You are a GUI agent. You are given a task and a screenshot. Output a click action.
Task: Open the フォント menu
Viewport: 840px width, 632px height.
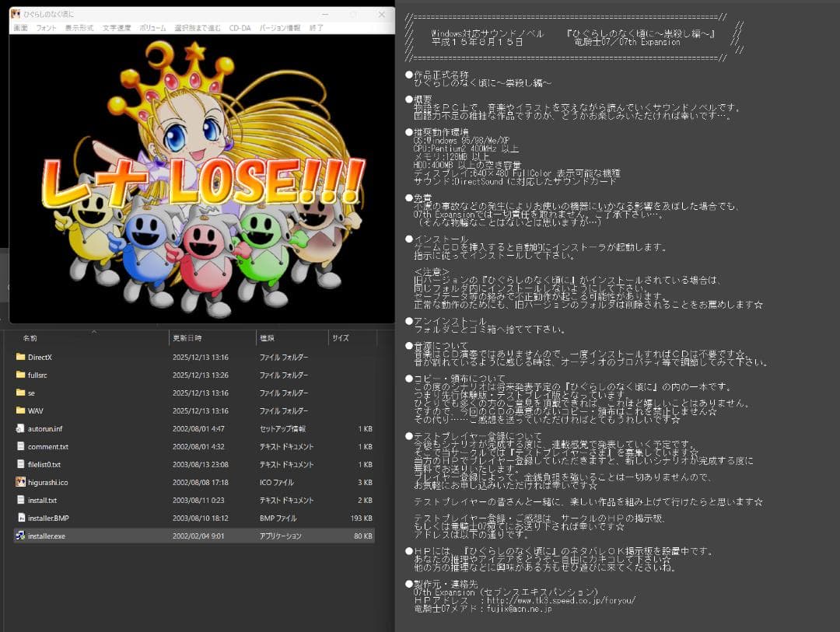pyautogui.click(x=46, y=28)
